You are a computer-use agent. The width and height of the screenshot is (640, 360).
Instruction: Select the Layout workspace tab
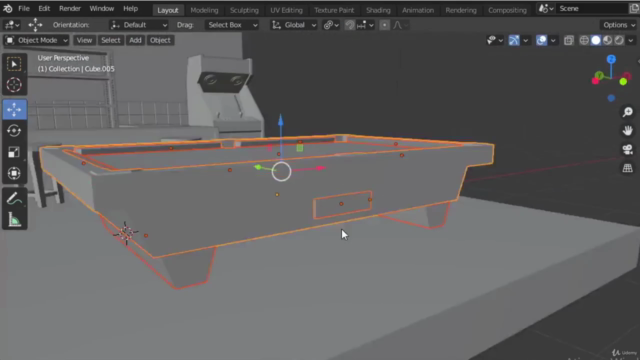168,10
